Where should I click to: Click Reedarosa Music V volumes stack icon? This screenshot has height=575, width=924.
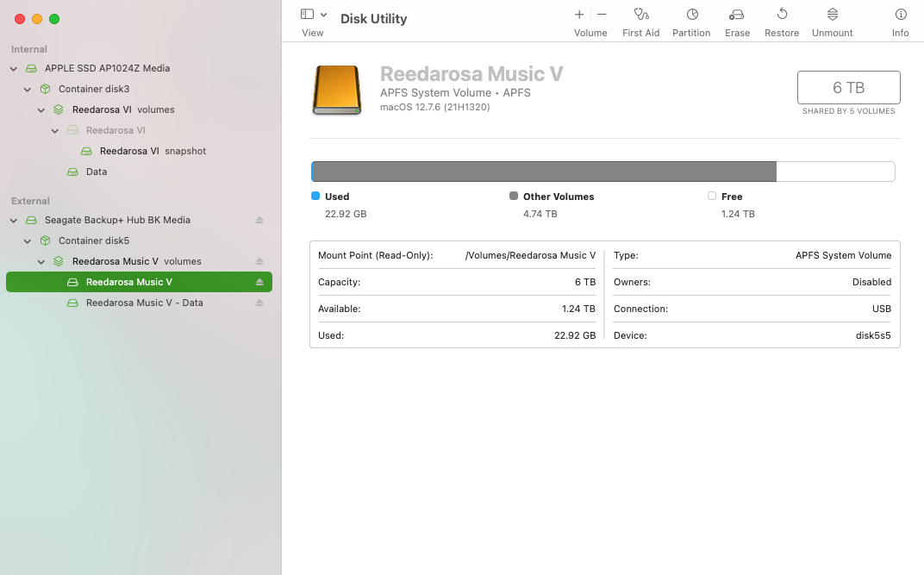pos(59,261)
